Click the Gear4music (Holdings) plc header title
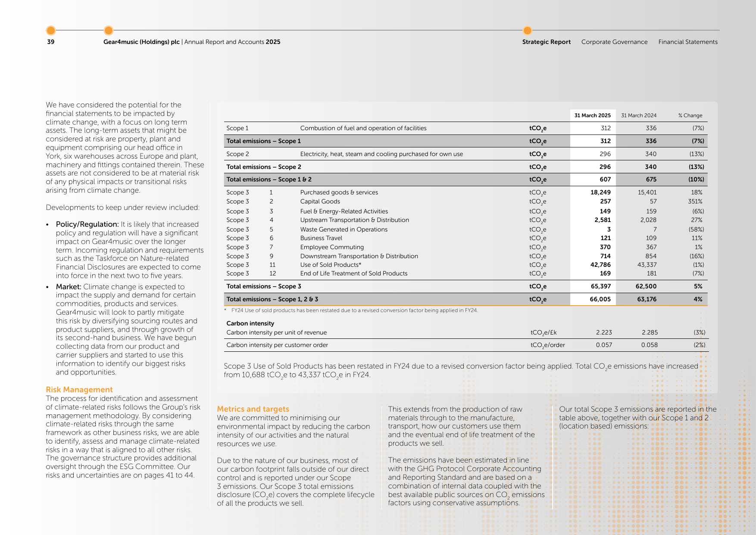The image size is (756, 535). 141,42
